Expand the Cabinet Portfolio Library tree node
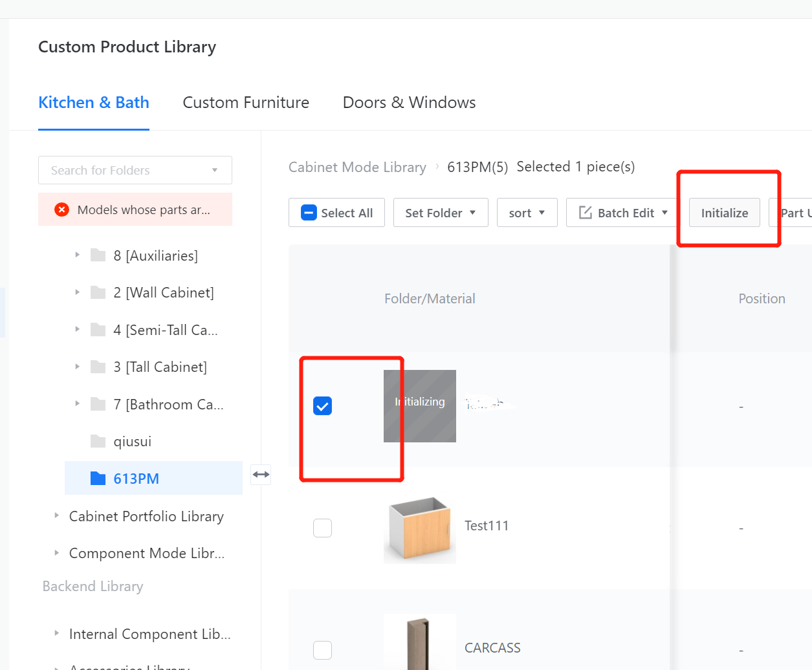 (57, 516)
